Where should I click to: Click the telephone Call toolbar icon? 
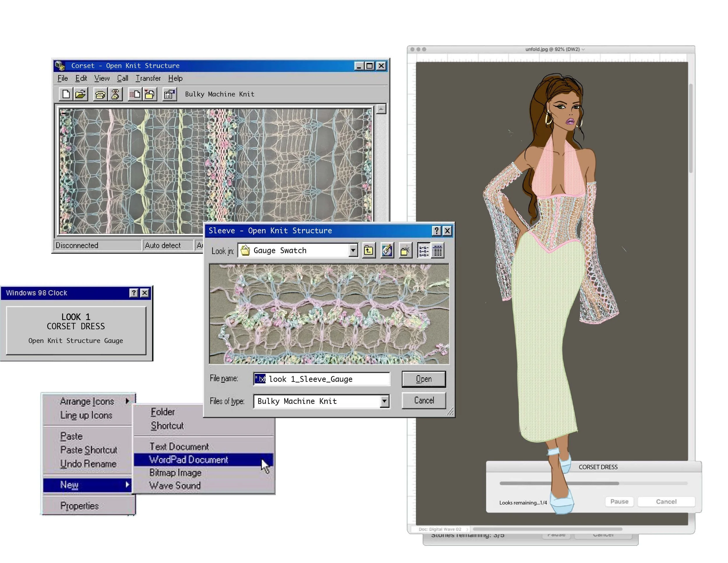pyautogui.click(x=100, y=95)
